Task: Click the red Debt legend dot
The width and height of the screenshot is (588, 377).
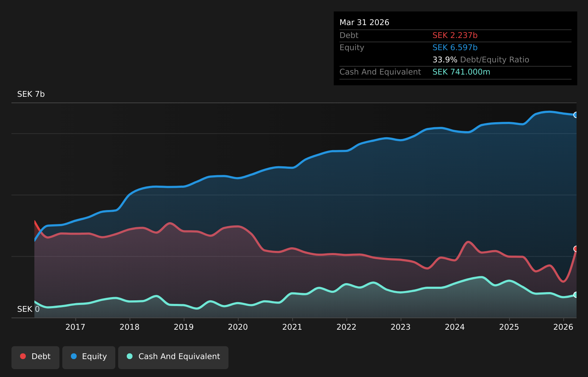Action: (23, 356)
